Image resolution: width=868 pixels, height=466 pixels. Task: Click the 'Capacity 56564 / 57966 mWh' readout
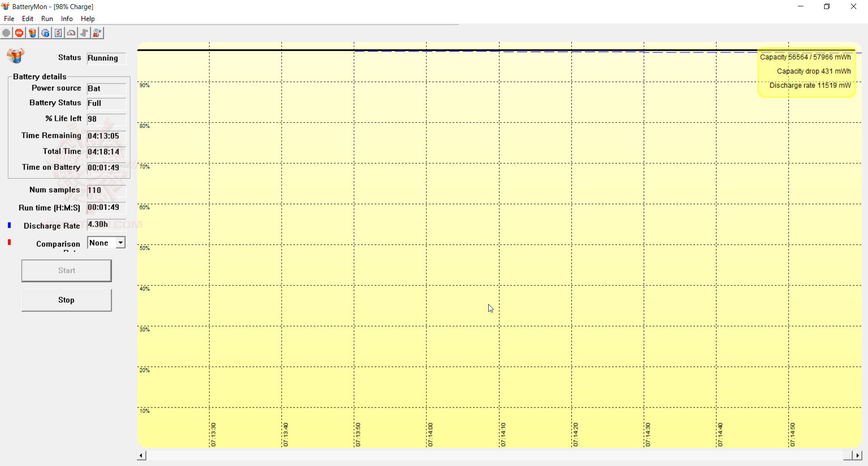pos(805,57)
